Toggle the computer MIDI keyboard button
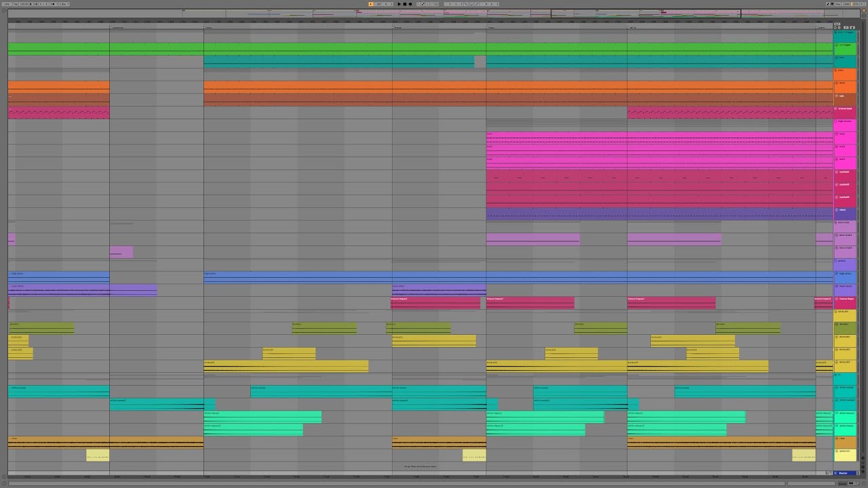The width and height of the screenshot is (868, 488). pyautogui.click(x=832, y=4)
